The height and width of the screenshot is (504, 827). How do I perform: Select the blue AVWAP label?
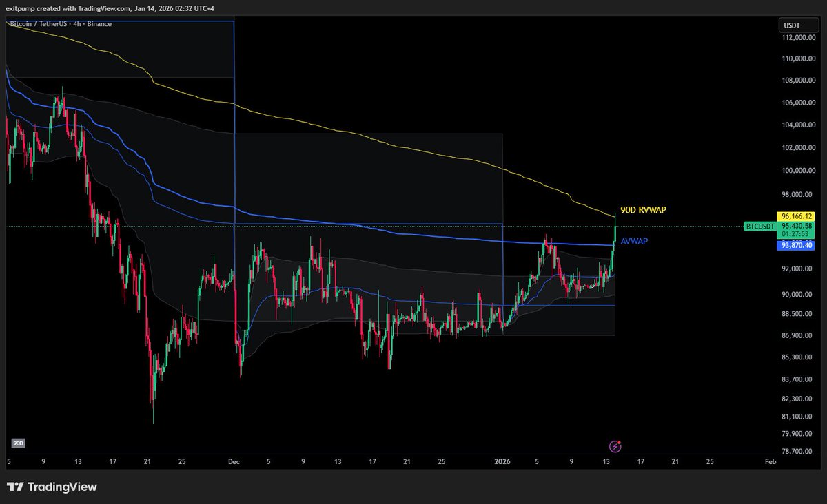pyautogui.click(x=634, y=242)
